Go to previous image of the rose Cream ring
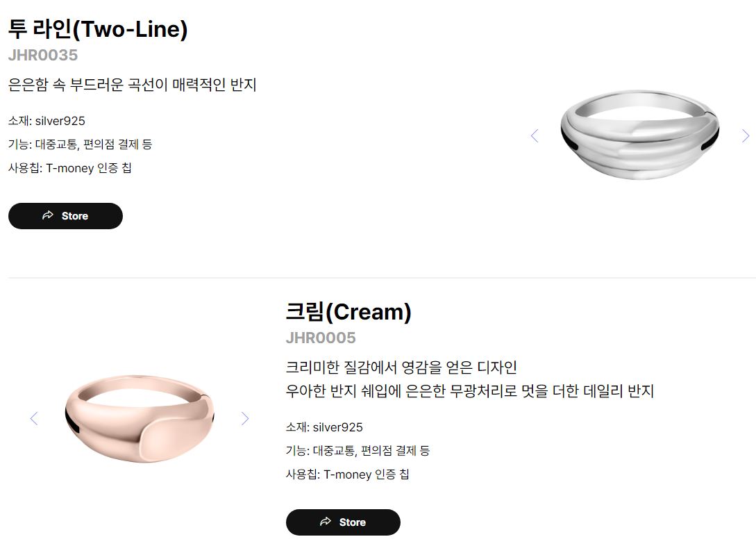The width and height of the screenshot is (756, 546). tap(34, 418)
